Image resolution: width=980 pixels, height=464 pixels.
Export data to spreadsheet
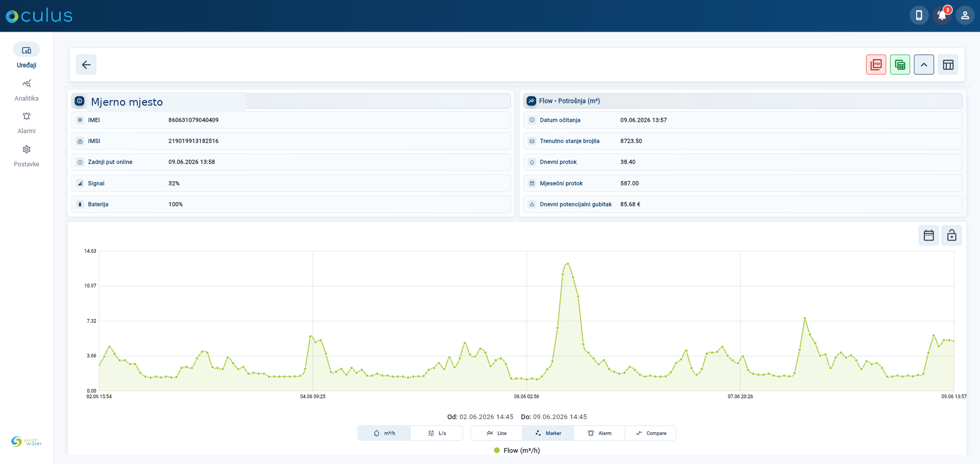pos(900,65)
